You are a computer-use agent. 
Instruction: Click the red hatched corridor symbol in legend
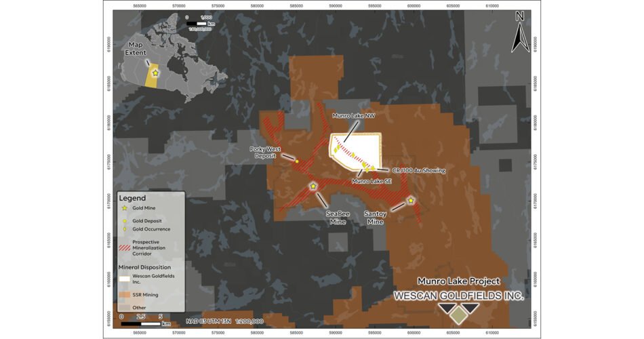point(125,247)
